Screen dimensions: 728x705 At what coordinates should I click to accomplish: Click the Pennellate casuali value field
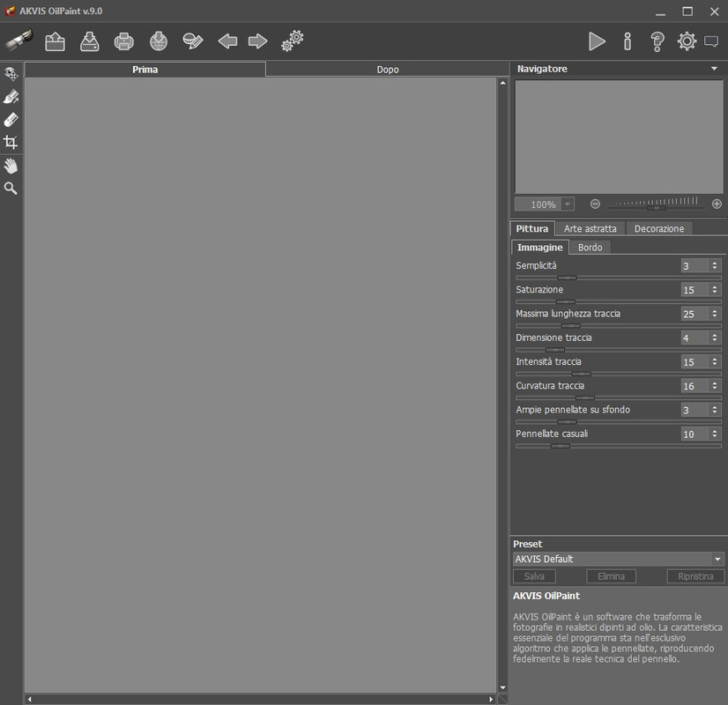point(695,434)
